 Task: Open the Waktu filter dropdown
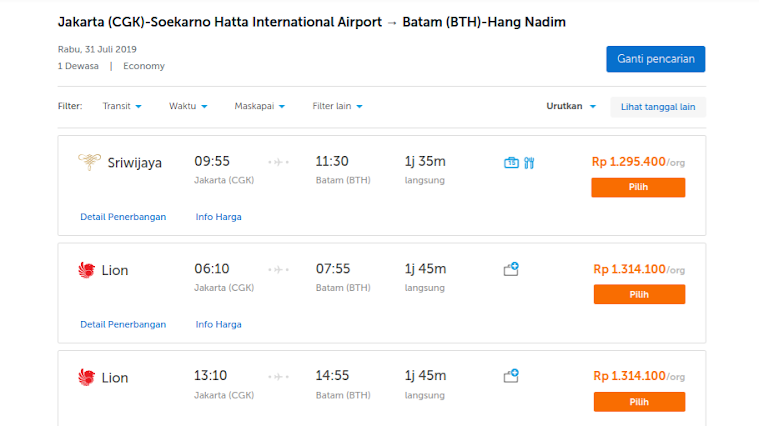[188, 106]
